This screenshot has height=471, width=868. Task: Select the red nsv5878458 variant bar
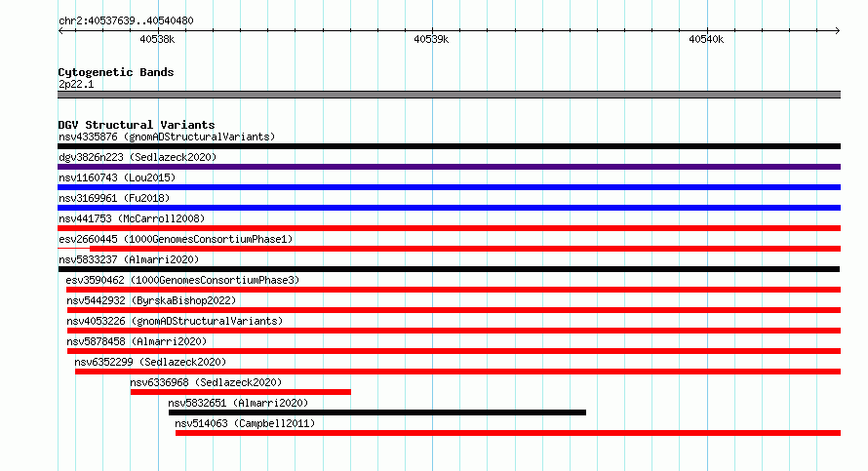pos(454,351)
